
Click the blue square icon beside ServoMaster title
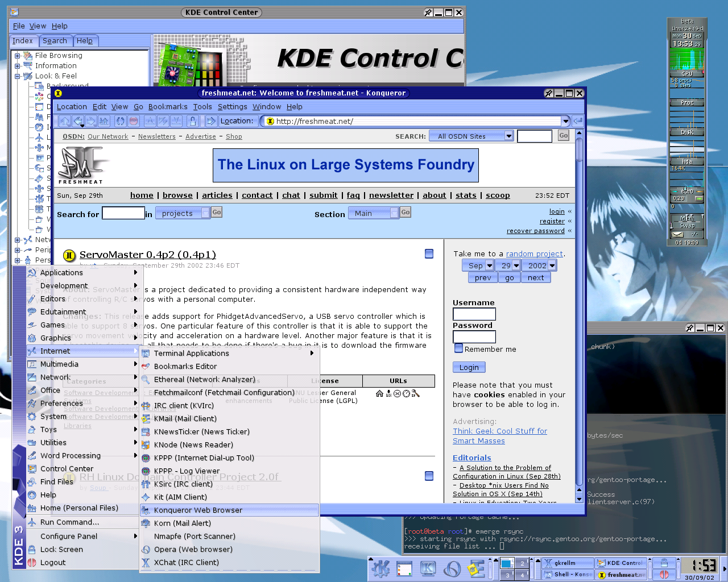(x=429, y=253)
